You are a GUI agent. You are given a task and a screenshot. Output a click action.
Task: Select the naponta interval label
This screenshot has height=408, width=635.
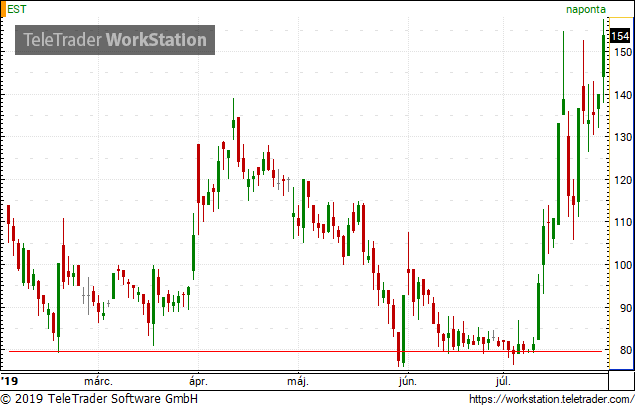pos(586,9)
